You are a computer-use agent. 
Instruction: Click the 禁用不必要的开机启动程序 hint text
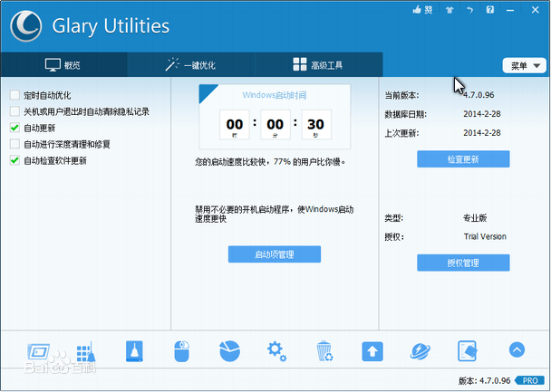tap(274, 214)
